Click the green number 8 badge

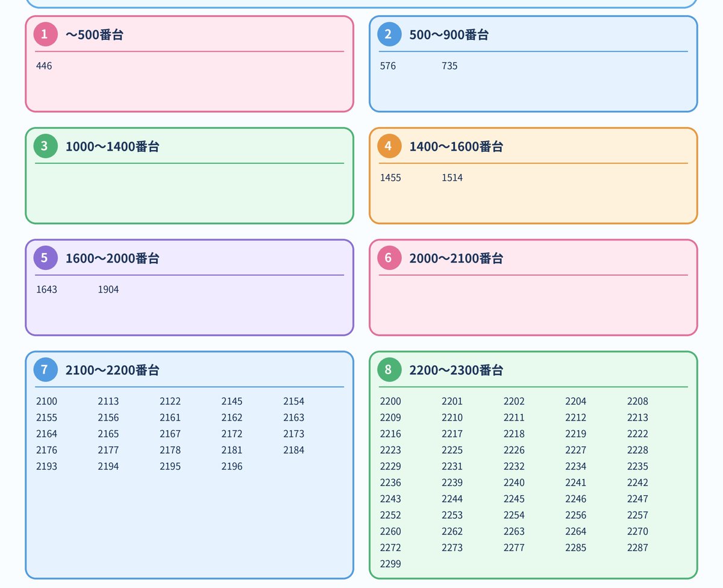tap(389, 370)
